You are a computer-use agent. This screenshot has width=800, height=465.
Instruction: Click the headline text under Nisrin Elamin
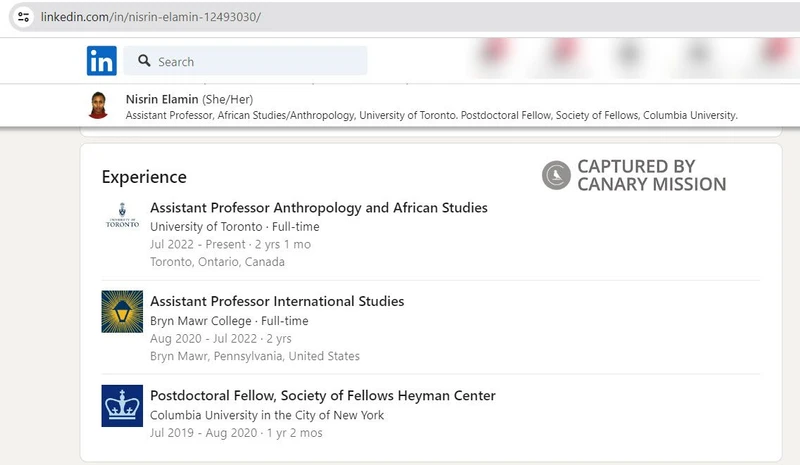432,115
